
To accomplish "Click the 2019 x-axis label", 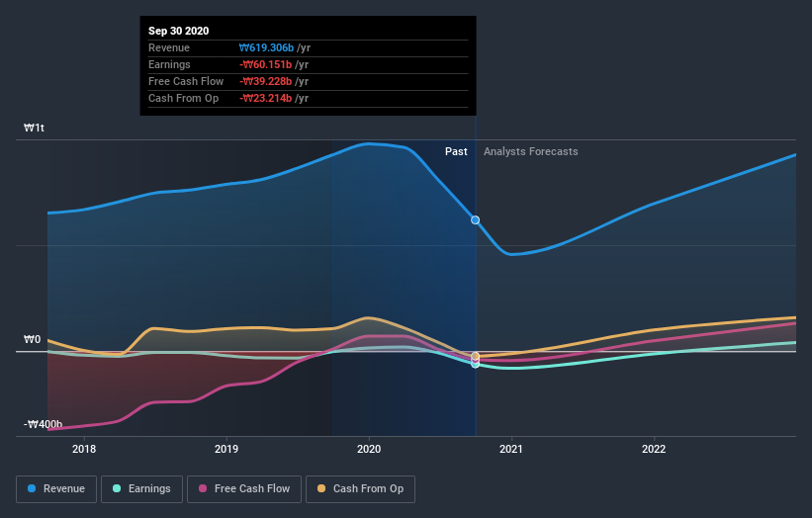I will pos(226,449).
